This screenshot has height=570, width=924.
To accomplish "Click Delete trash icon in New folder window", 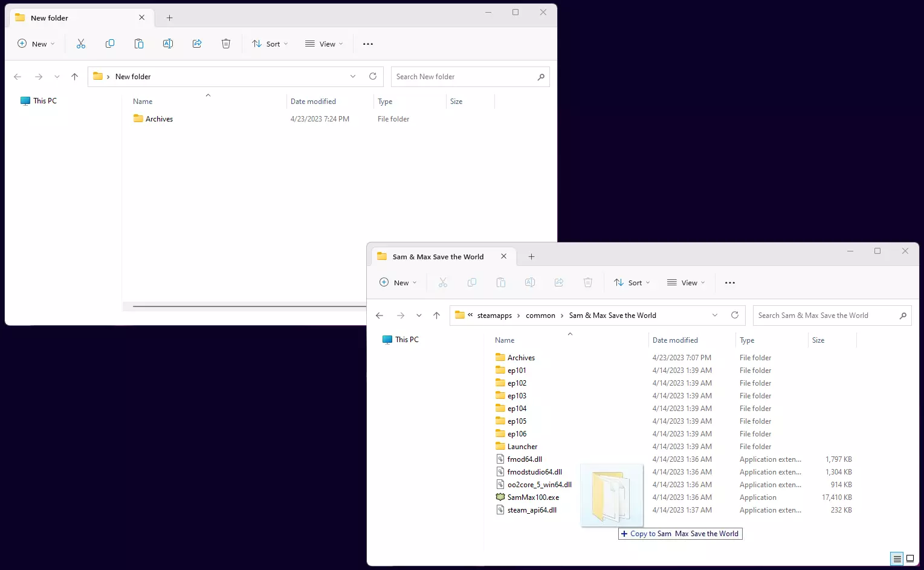I will pyautogui.click(x=226, y=44).
